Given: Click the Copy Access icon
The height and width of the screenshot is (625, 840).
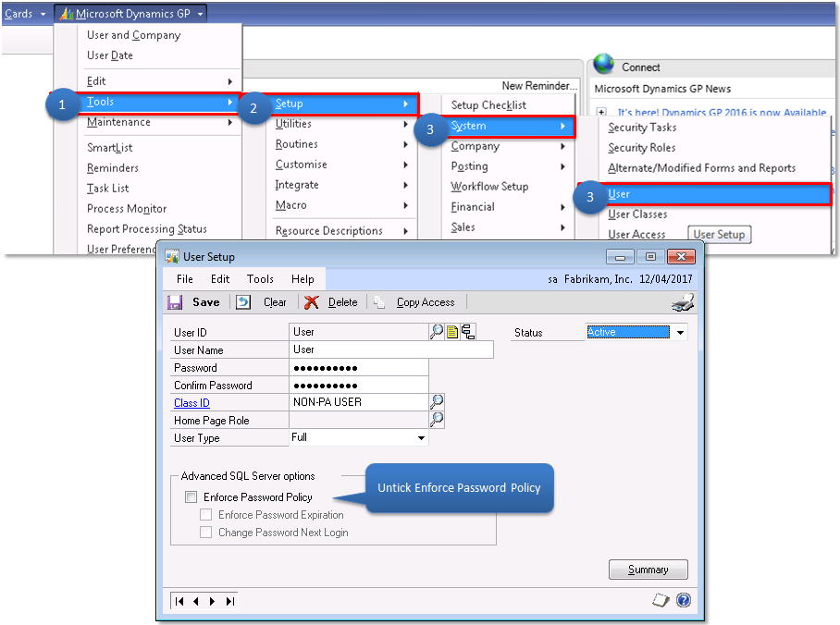Looking at the screenshot, I should (379, 302).
